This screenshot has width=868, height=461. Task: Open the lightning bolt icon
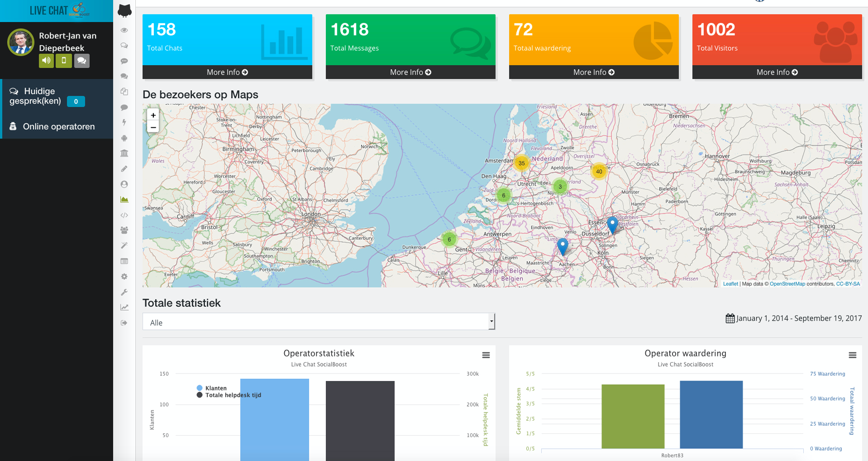(x=124, y=122)
